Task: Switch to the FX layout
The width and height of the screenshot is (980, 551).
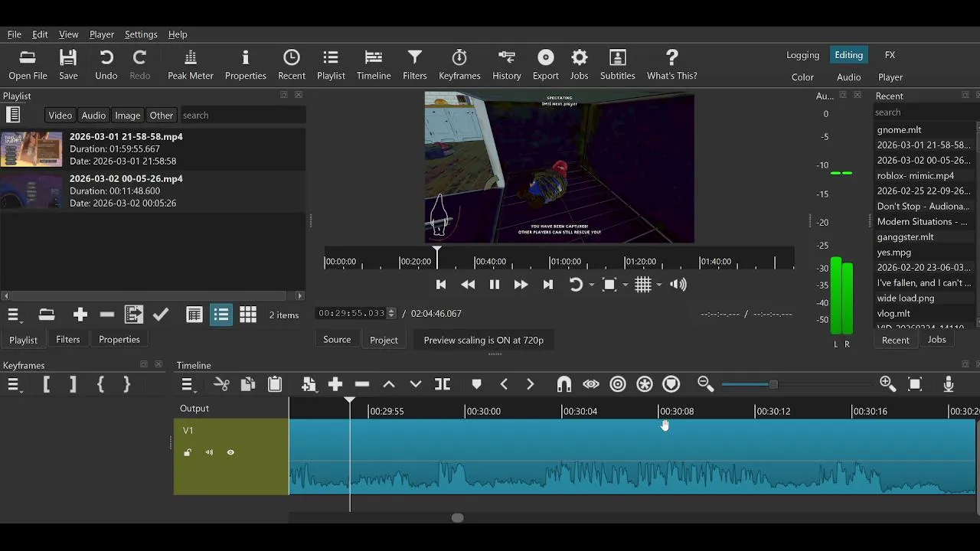Action: [x=890, y=55]
